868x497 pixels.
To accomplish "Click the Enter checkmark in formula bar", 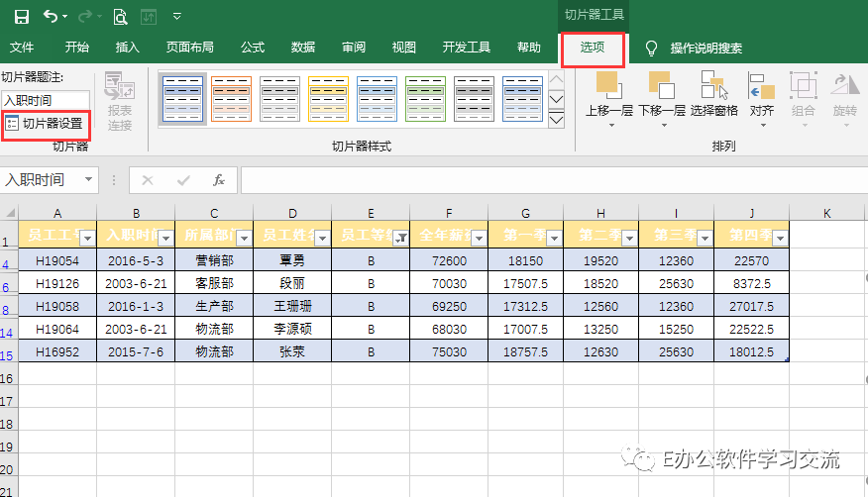I will [183, 180].
